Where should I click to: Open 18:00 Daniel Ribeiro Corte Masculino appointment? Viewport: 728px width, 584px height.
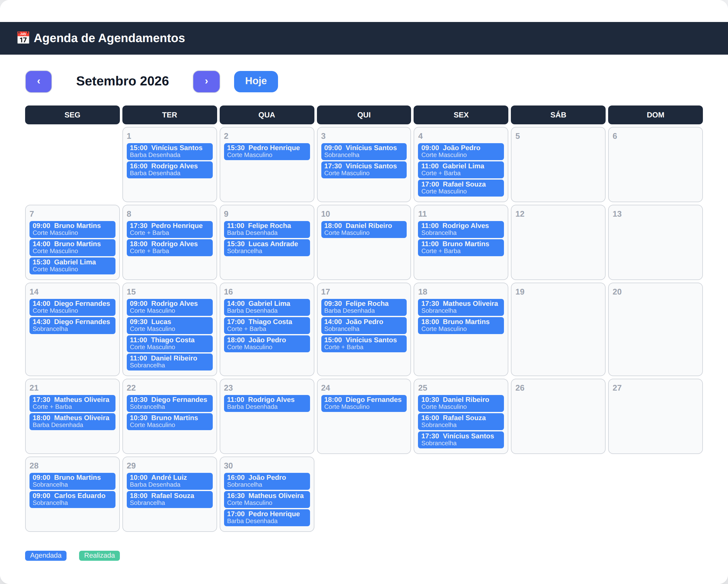click(364, 229)
